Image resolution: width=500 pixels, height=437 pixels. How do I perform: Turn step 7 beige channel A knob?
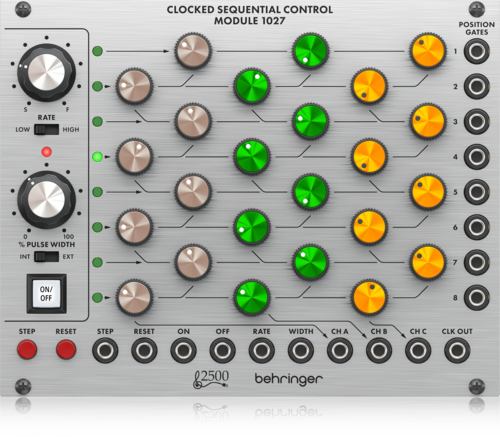coord(193,262)
